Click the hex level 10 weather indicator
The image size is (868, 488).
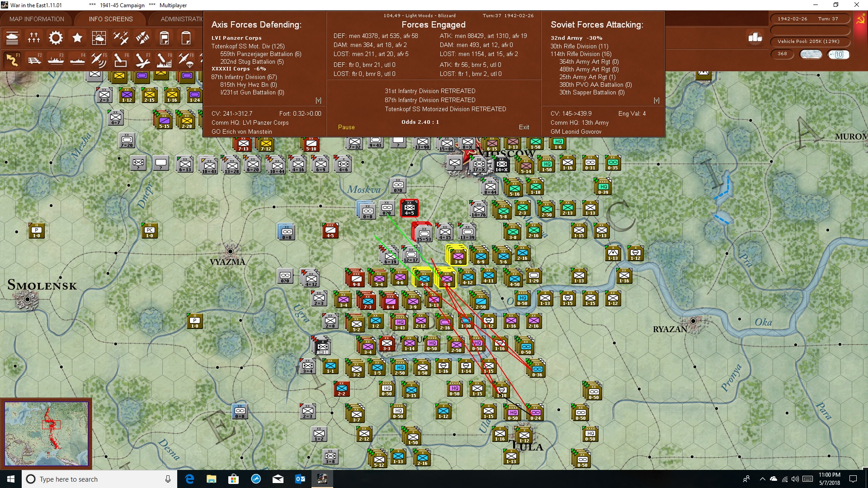pos(839,54)
